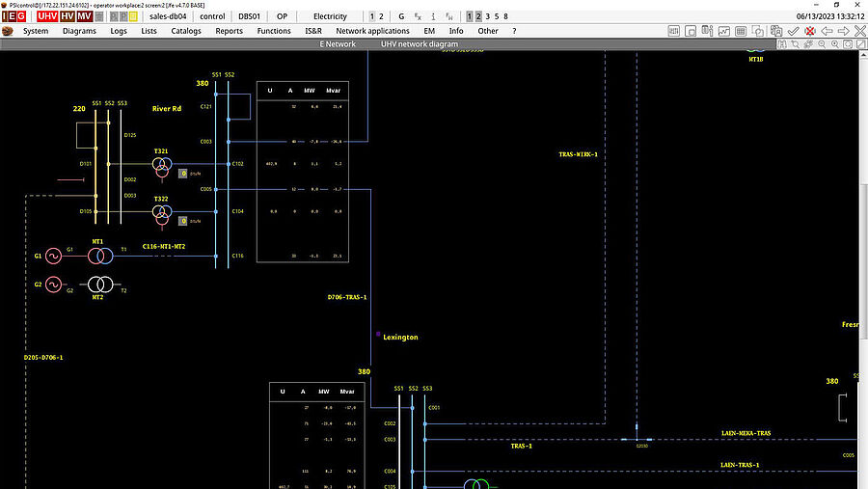Open the Logs menu
868x489 pixels.
click(119, 31)
